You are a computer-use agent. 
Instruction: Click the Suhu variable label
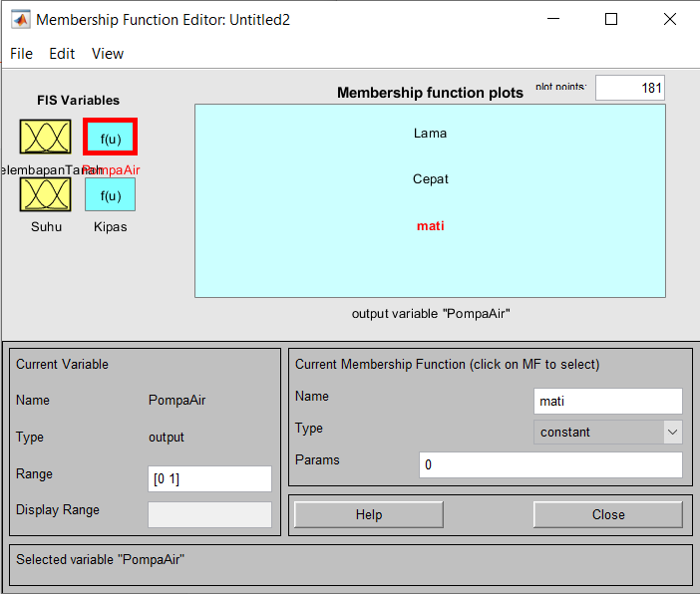click(46, 226)
